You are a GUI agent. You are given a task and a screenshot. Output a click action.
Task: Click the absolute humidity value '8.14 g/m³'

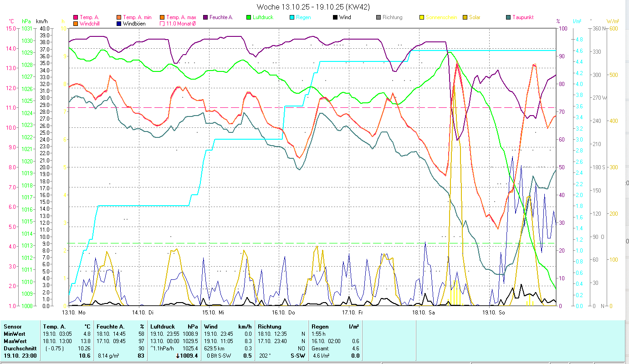click(x=109, y=356)
